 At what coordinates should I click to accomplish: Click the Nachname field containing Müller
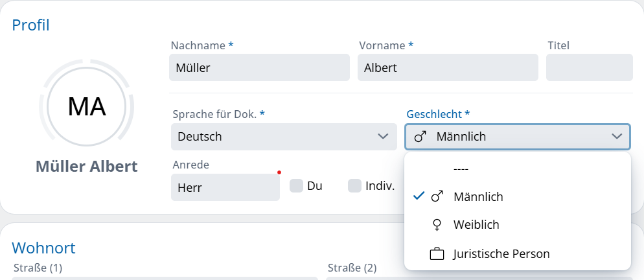click(x=259, y=67)
